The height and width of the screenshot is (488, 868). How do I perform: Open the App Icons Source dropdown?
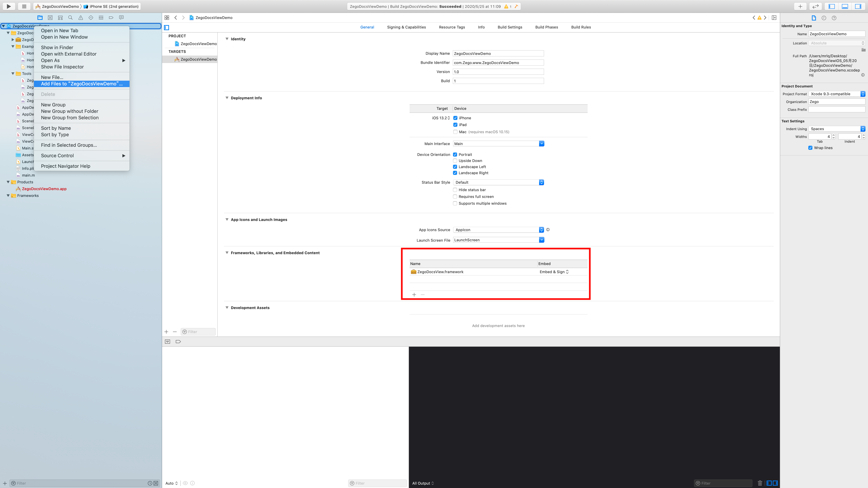[x=498, y=230]
